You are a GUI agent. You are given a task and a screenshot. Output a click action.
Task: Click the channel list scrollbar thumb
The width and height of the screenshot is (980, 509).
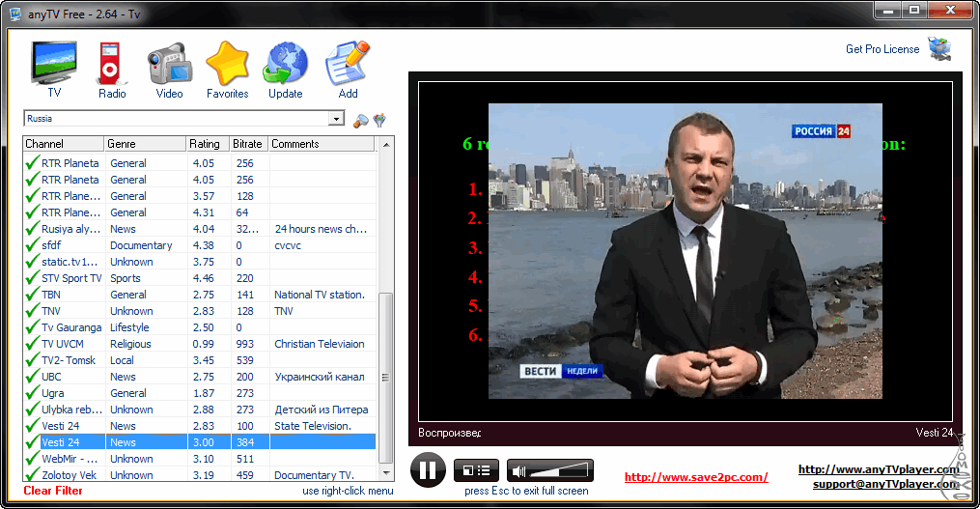click(x=386, y=378)
